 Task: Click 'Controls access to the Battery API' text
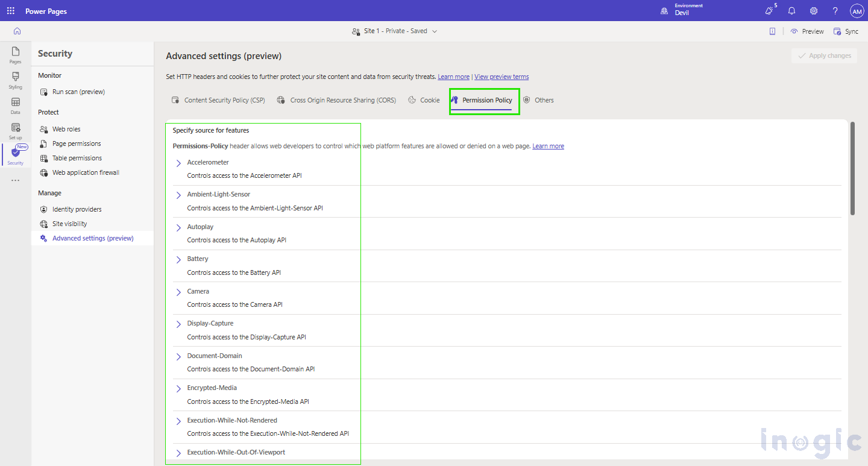234,272
